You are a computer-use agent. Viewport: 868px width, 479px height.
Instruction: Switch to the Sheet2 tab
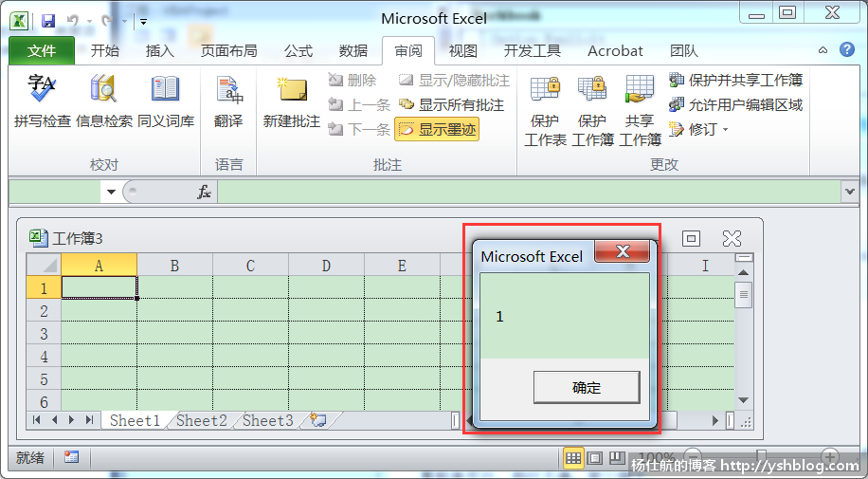coord(202,420)
